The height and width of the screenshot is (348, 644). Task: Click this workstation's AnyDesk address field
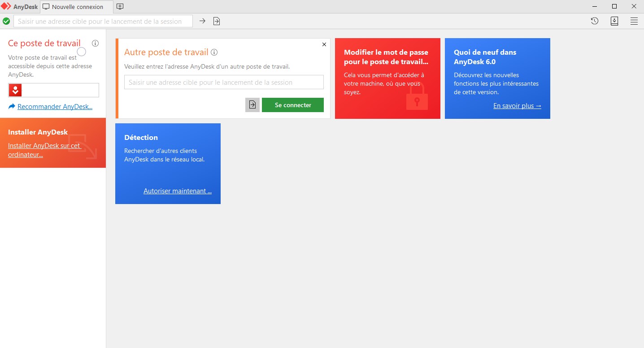53,90
